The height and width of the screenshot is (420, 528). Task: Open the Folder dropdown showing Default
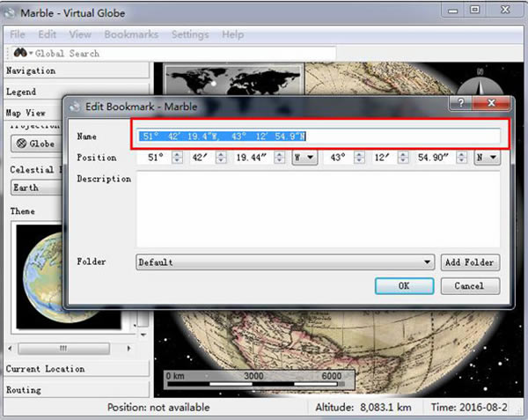point(286,262)
